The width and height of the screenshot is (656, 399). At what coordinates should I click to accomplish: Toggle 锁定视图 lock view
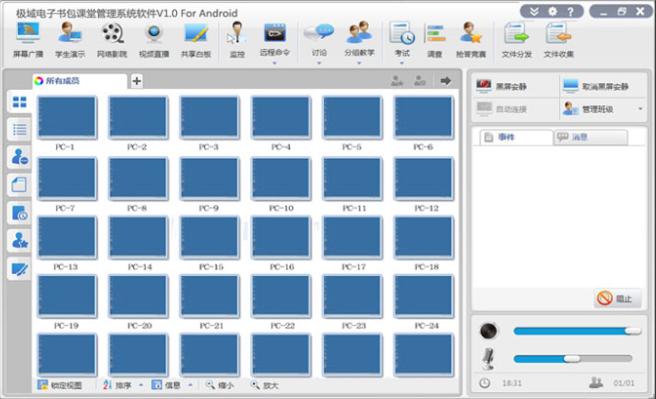pos(59,385)
